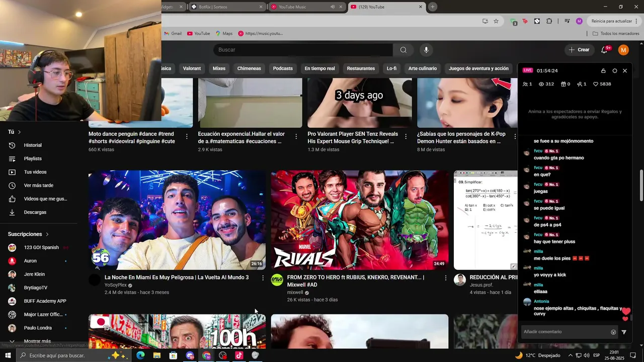This screenshot has height=362, width=644.
Task: Open Todos los marcadores folder
Action: (616, 34)
